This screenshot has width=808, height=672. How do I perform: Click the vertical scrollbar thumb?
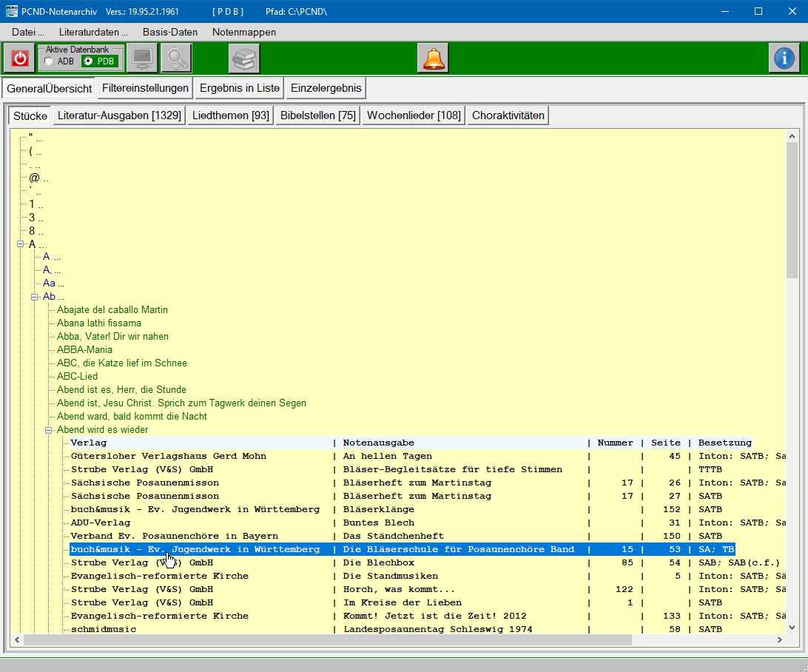792,211
